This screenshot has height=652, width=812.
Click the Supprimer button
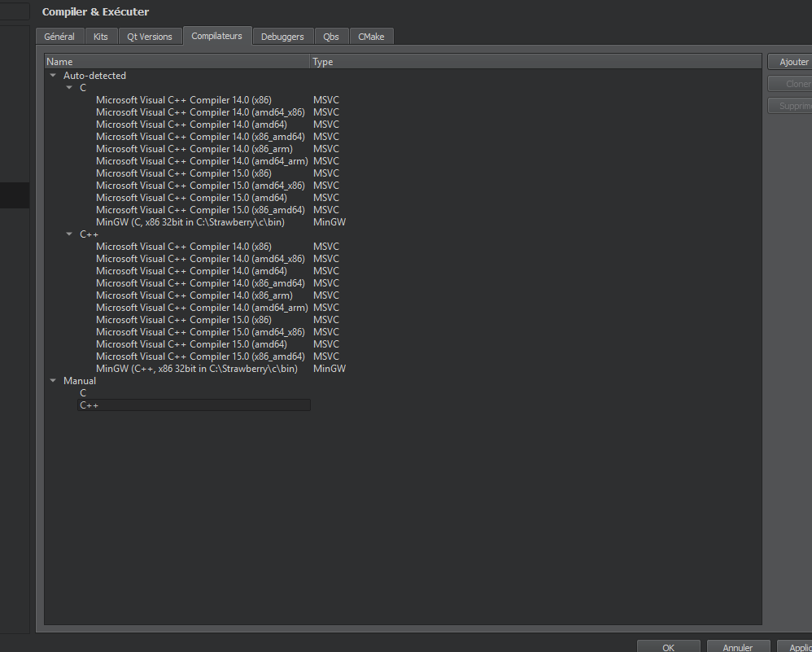tap(790, 106)
